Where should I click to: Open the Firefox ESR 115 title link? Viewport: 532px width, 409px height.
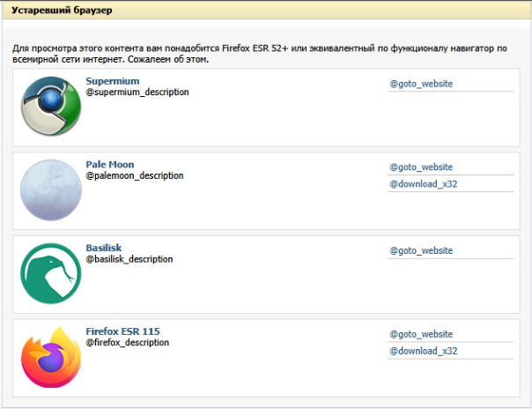122,331
